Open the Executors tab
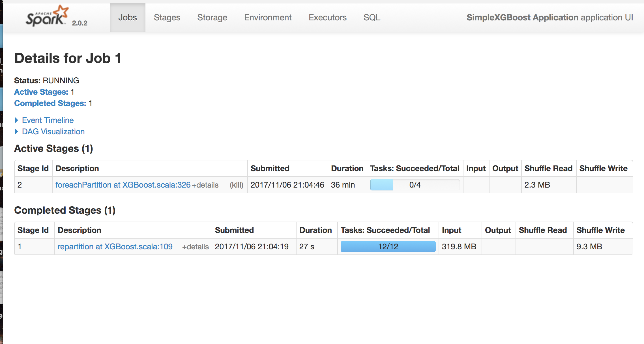Viewport: 644px width, 344px height. [x=327, y=17]
